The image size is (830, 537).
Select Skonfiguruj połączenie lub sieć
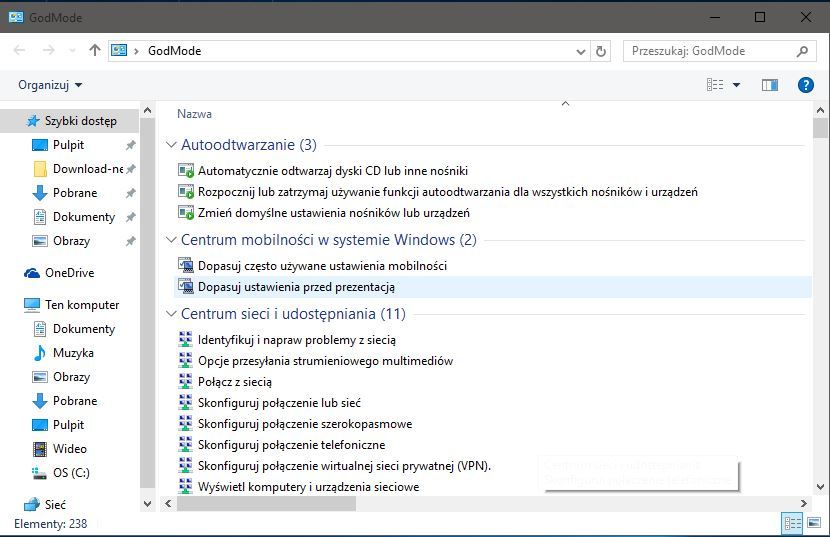279,402
